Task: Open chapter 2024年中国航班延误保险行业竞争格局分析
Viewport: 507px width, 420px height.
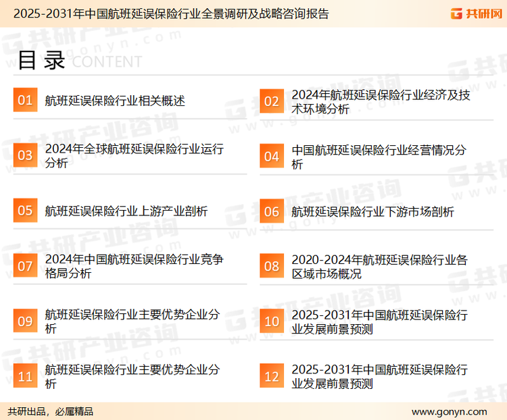Action: [135, 266]
